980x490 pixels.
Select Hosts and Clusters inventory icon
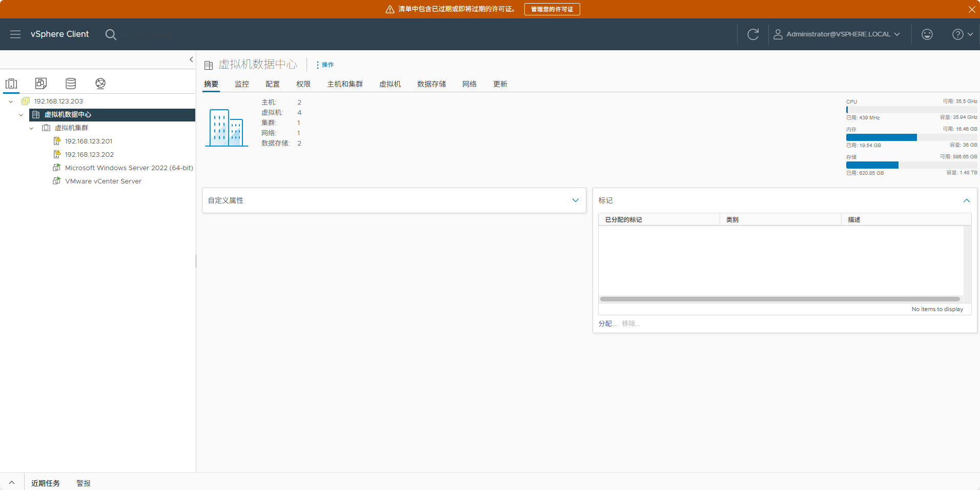pos(11,84)
